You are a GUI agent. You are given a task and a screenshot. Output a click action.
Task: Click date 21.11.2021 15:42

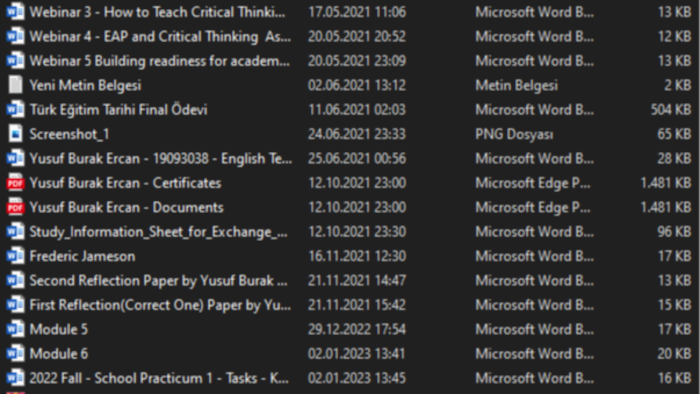357,305
